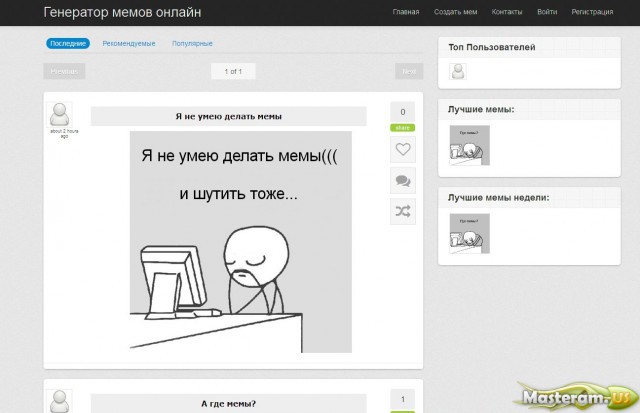Screen dimensions: 640x413
Task: Open Создать мем in the navigation bar
Action: pyautogui.click(x=456, y=12)
